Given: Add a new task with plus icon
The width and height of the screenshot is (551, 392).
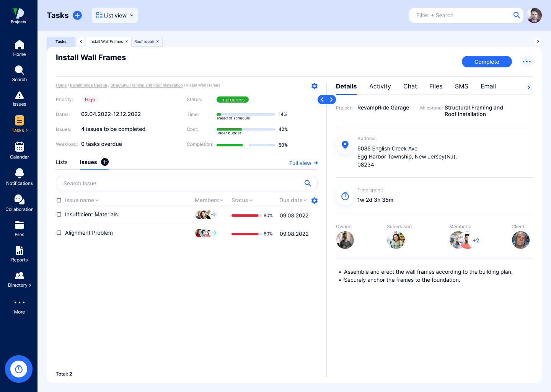Looking at the screenshot, I should [77, 15].
